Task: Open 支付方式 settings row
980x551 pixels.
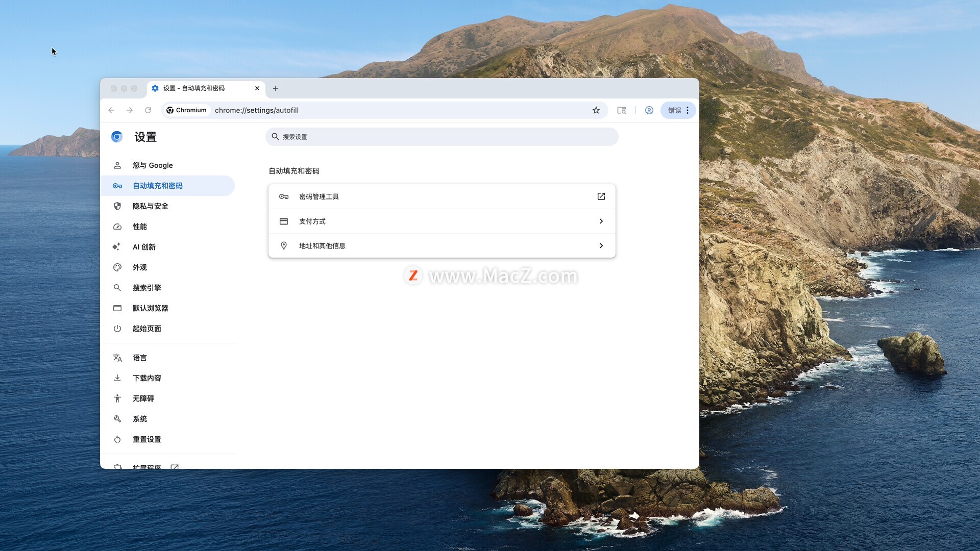Action: (x=442, y=221)
